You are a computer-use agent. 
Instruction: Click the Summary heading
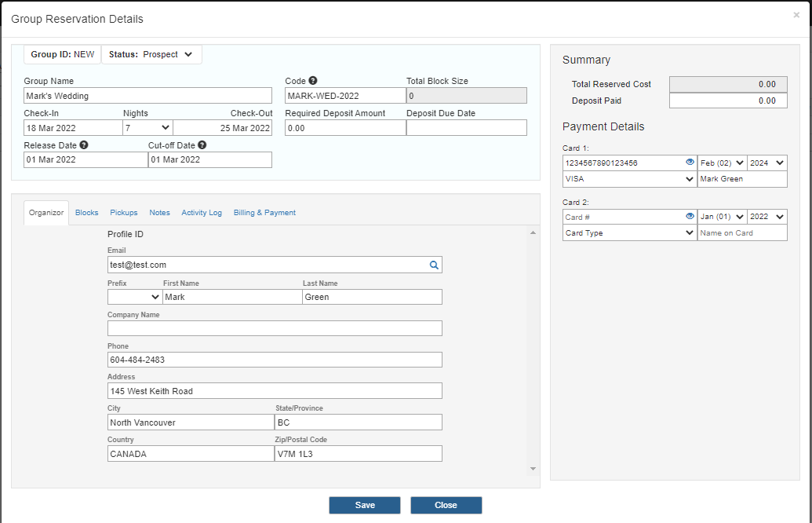586,60
